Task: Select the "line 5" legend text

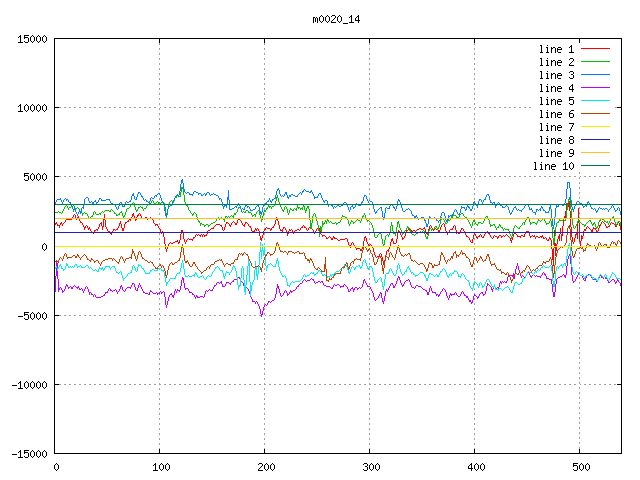Action: (556, 101)
